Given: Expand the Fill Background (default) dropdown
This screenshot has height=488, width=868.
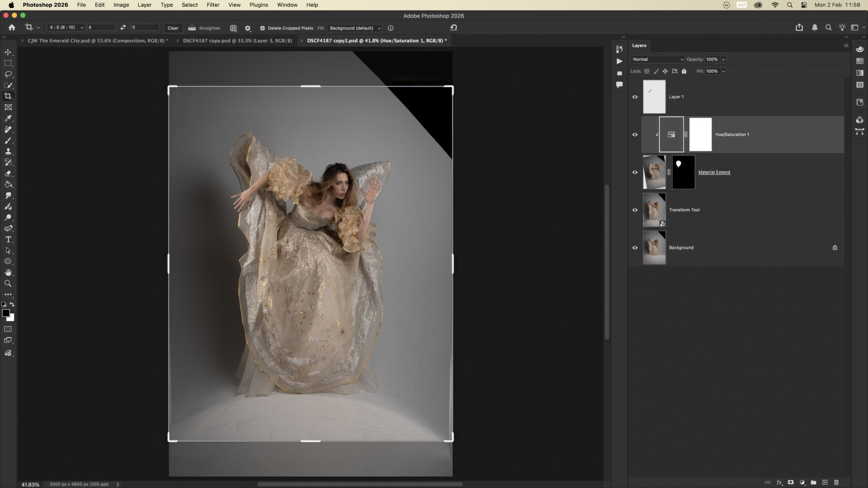Looking at the screenshot, I should pyautogui.click(x=355, y=28).
